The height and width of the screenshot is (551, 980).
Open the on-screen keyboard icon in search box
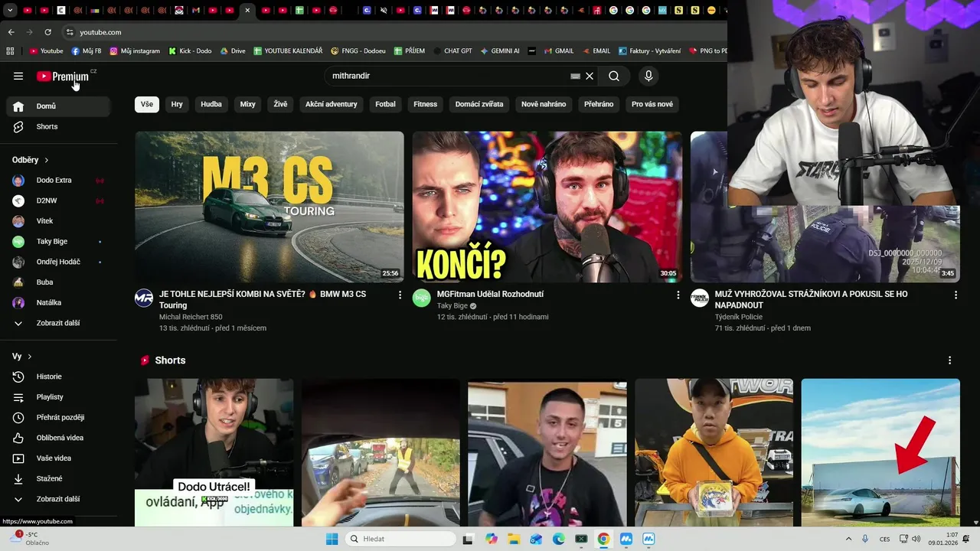575,77
